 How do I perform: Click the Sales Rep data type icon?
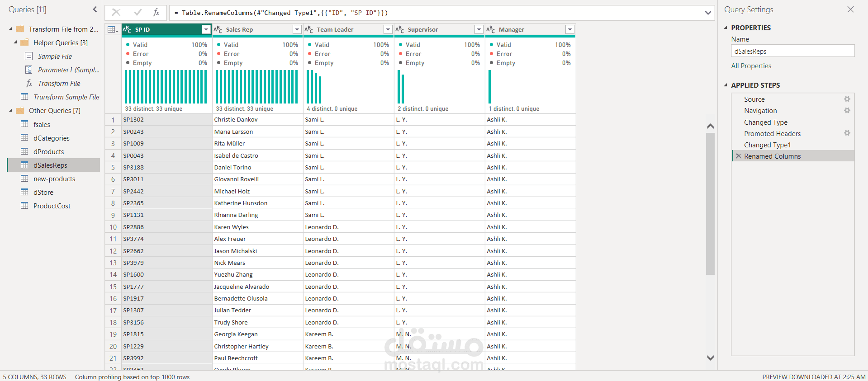(218, 30)
